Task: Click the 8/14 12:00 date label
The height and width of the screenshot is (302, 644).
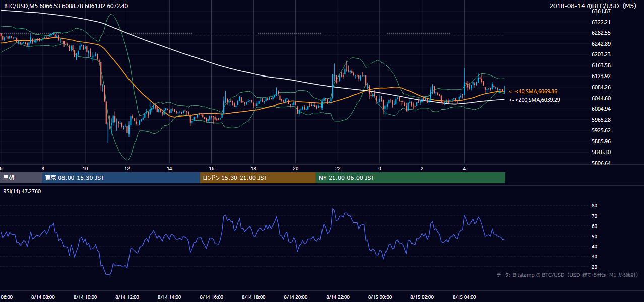Action: coord(127,297)
